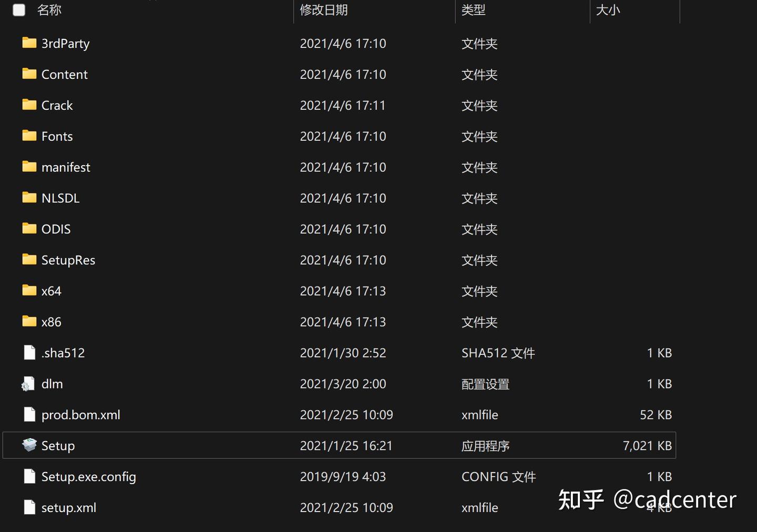Viewport: 757px width, 532px height.
Task: Select the 3rdParty folder name
Action: pos(66,44)
